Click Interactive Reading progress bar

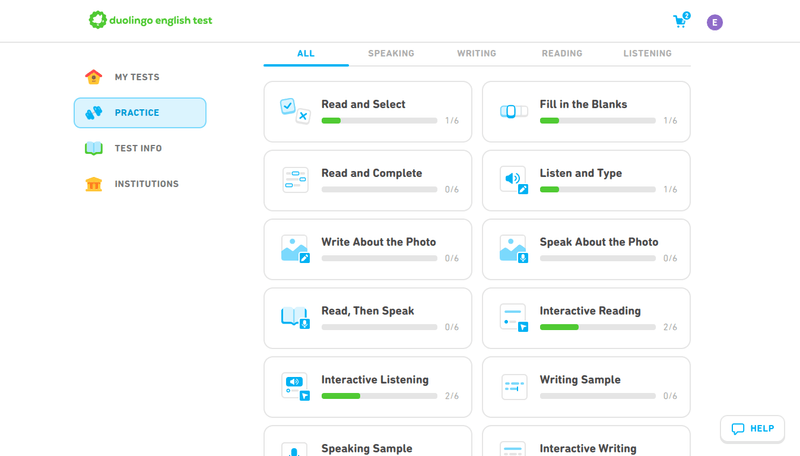point(597,327)
